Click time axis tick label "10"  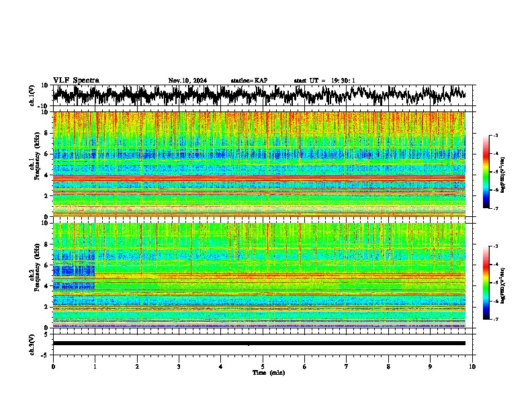click(x=472, y=367)
